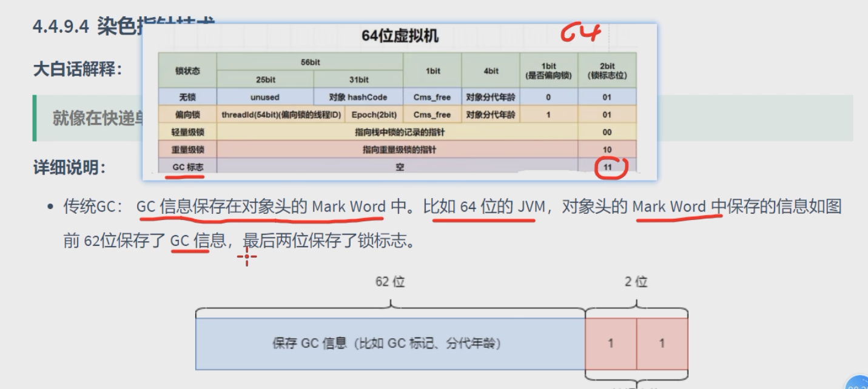Click the 对象 hashCode table cell
Viewport: 868px width, 389px height.
[358, 97]
